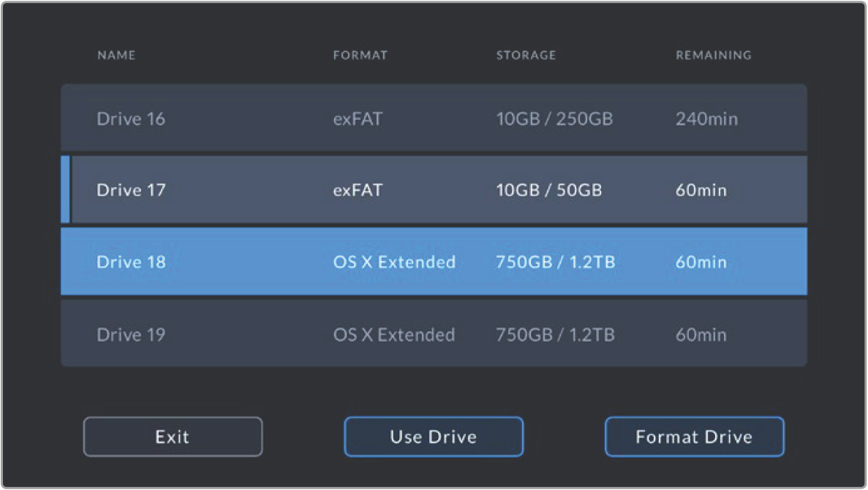This screenshot has width=868, height=490.
Task: Click the 240min remaining time
Action: pyautogui.click(x=706, y=118)
